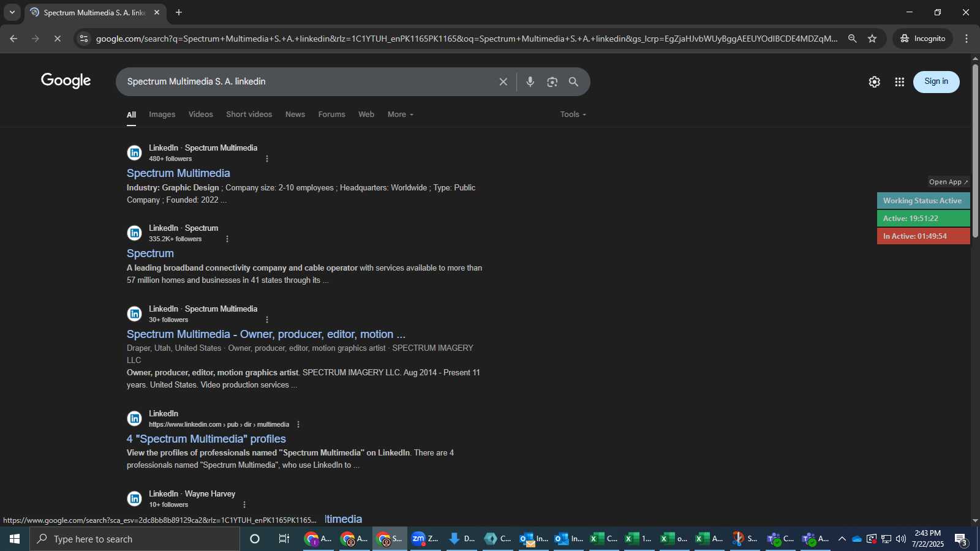This screenshot has width=980, height=551.
Task: Open taskbar clock showing 2:43 PM
Action: click(928, 539)
